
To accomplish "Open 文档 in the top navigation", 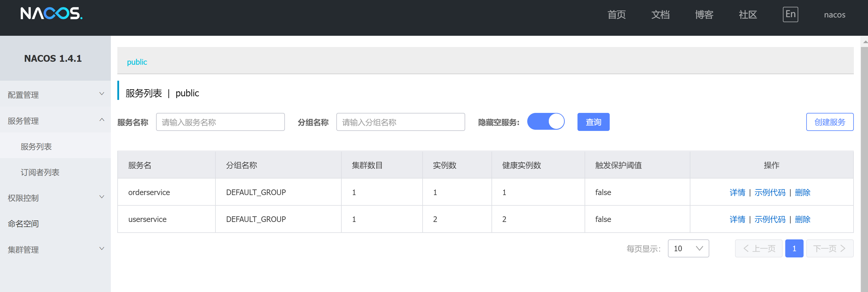I will (660, 14).
